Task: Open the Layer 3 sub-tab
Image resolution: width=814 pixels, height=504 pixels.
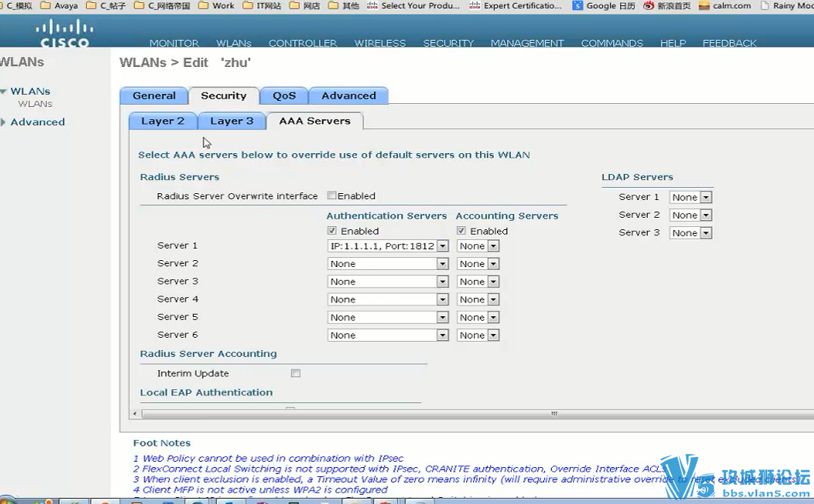Action: [x=232, y=121]
